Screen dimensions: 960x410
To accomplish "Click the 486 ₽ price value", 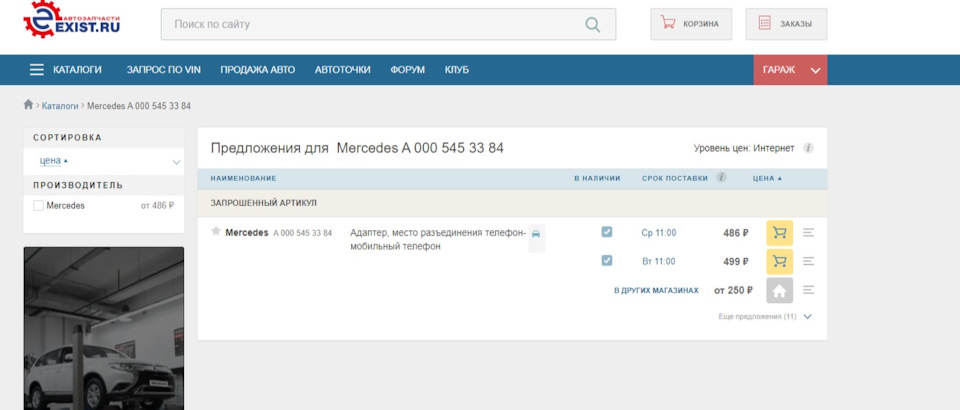I will (x=736, y=233).
